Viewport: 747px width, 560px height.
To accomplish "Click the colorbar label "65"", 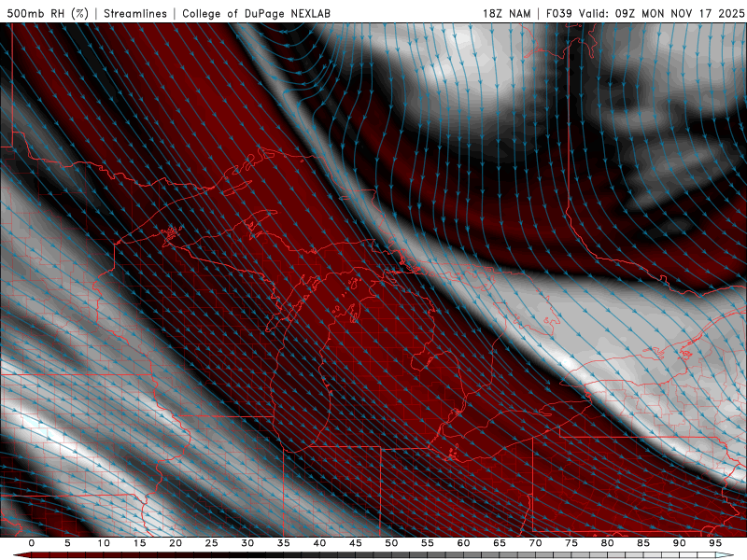I will [x=500, y=543].
